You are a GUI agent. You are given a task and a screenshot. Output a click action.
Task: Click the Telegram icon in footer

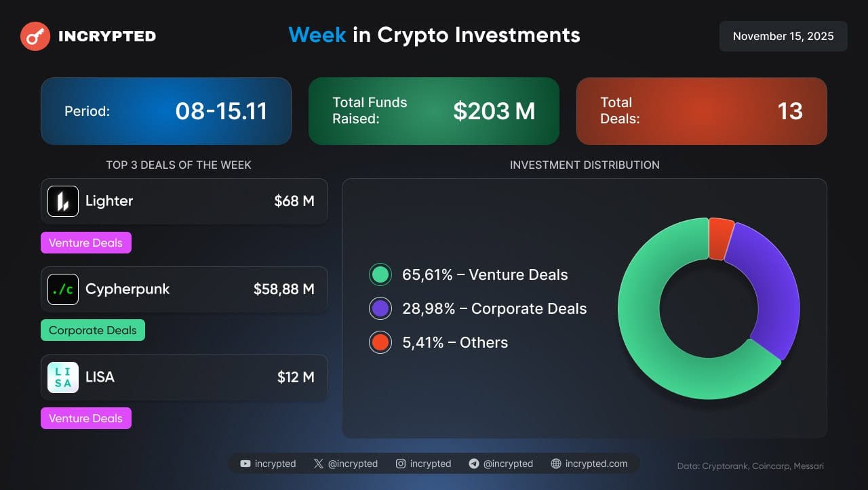[474, 464]
